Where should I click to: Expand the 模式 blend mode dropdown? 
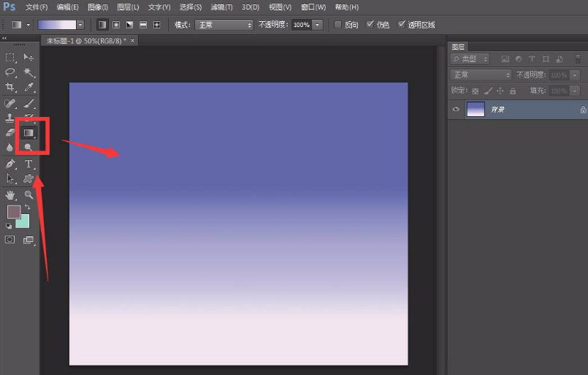point(224,25)
